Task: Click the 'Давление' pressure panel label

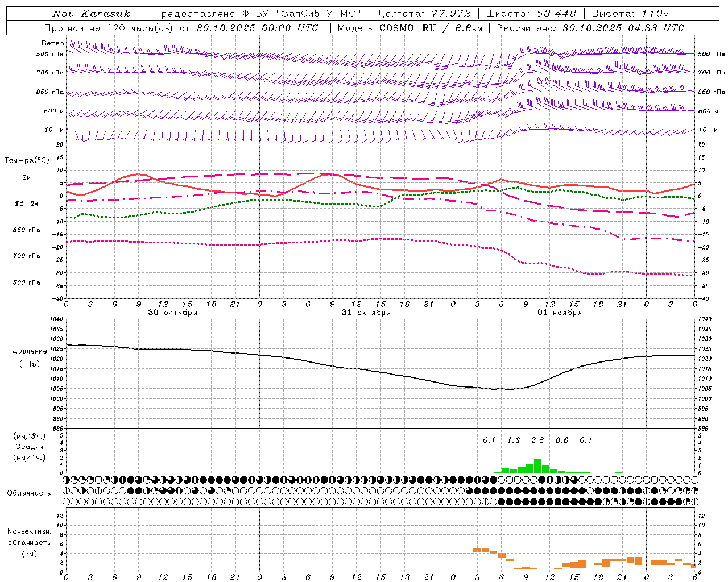Action: point(30,351)
